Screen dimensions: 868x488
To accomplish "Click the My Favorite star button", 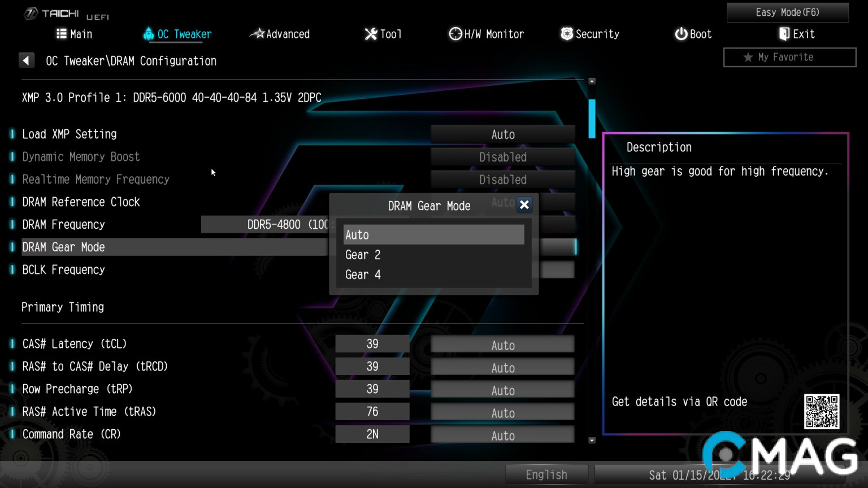I will coord(789,57).
